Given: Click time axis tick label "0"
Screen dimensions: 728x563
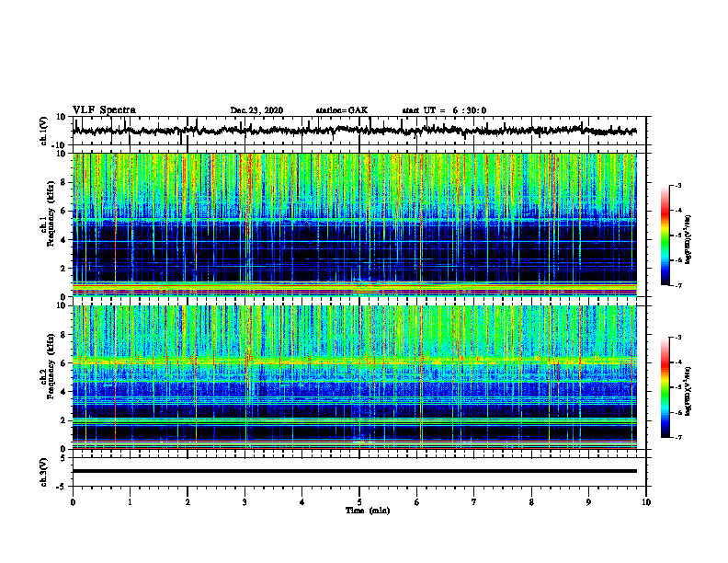Looking at the screenshot, I should pyautogui.click(x=73, y=502).
